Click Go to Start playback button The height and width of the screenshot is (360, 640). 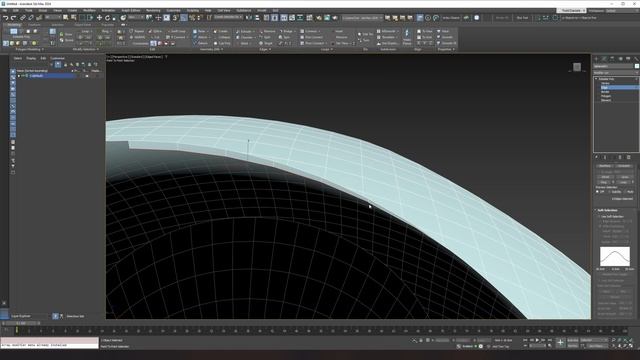525,340
